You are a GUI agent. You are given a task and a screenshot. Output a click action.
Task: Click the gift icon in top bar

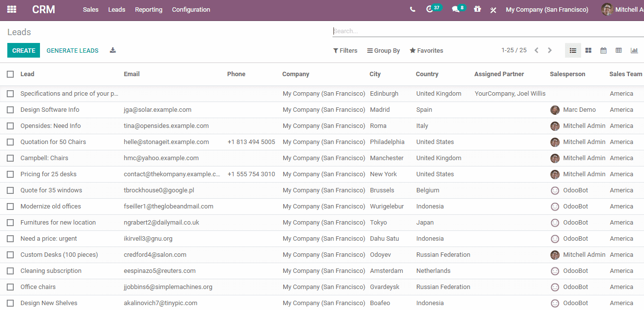point(477,9)
